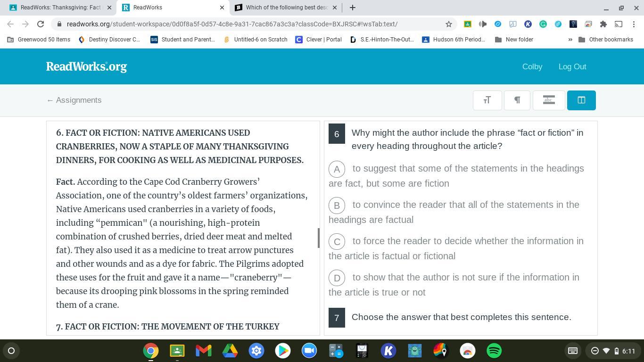Open the Play Store from the shelf
The width and height of the screenshot is (644, 362).
283,351
